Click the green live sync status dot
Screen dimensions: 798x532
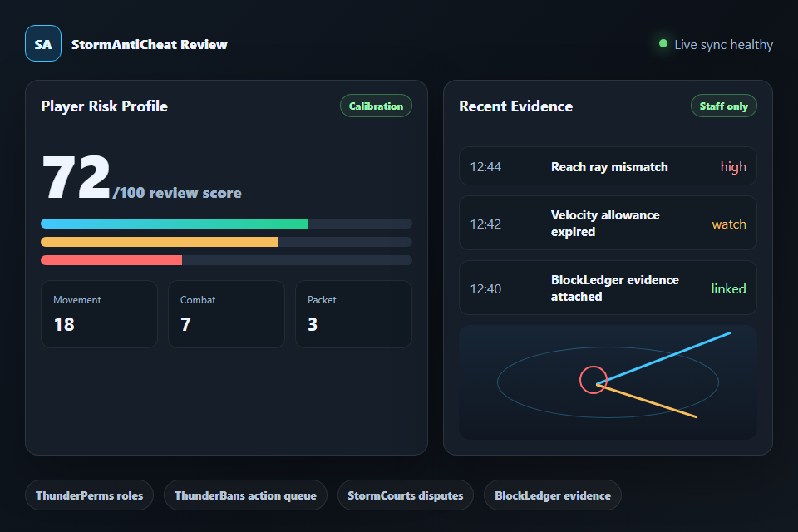[663, 44]
